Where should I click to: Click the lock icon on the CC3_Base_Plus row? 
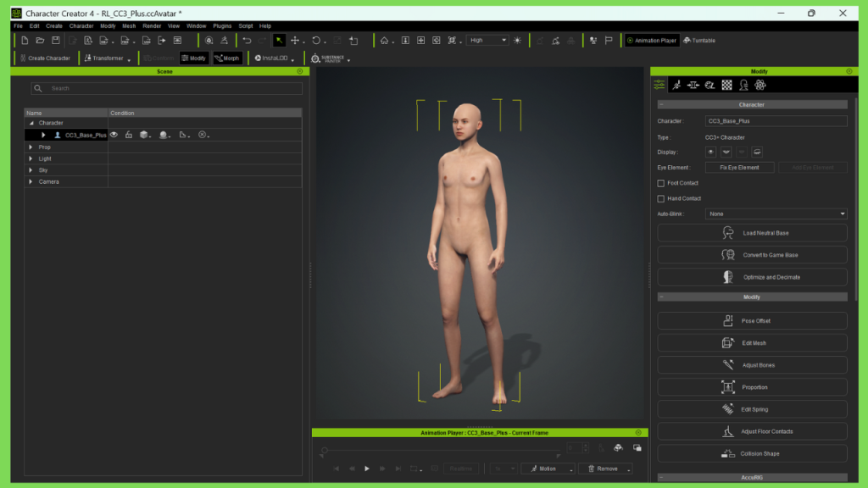(x=129, y=135)
